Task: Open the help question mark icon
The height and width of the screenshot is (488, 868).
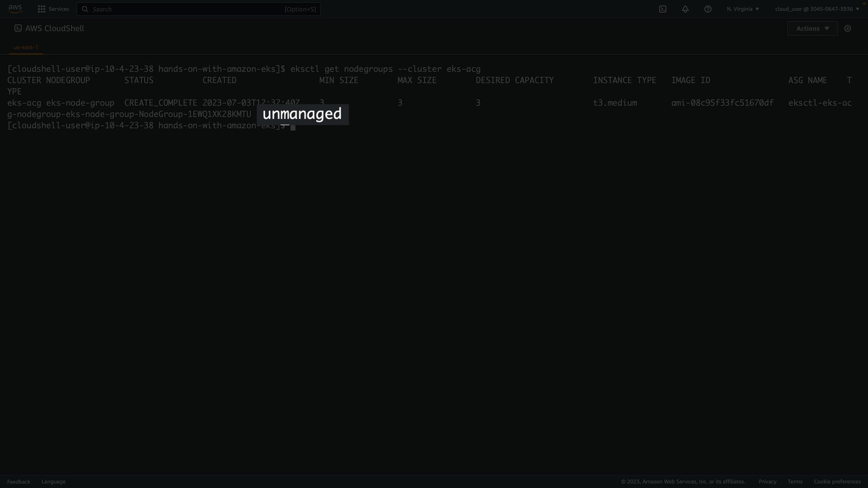Action: coord(708,9)
